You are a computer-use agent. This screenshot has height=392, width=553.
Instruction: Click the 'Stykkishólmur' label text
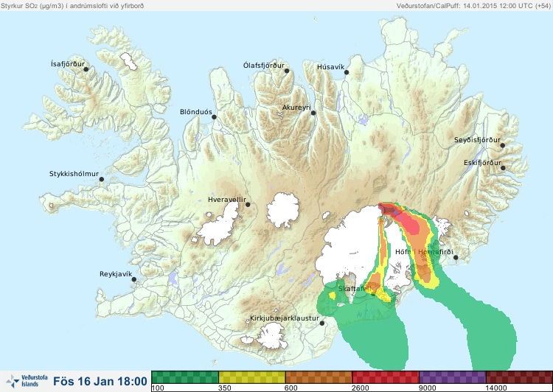[x=74, y=174]
